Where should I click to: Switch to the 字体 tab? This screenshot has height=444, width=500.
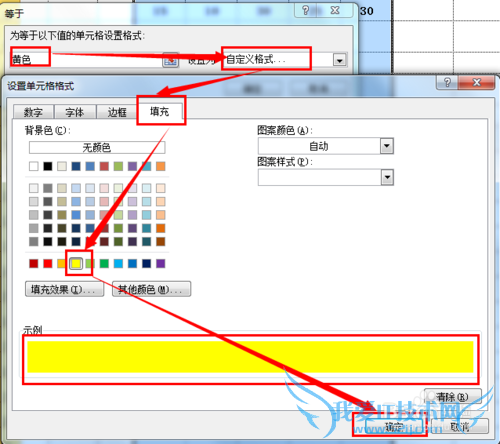coord(75,112)
